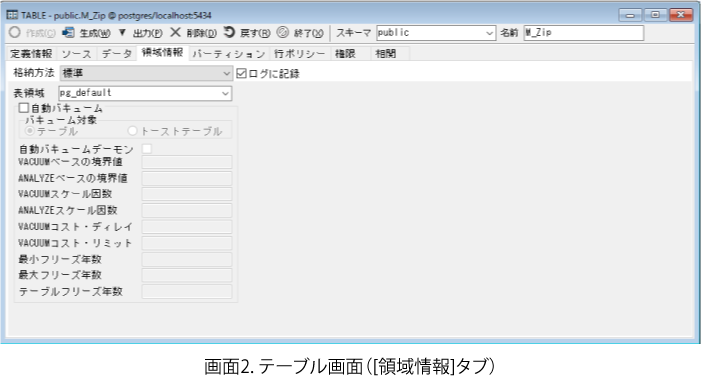Open the スキーマ public dropdown
Screen dimensions: 702x380
pos(436,33)
